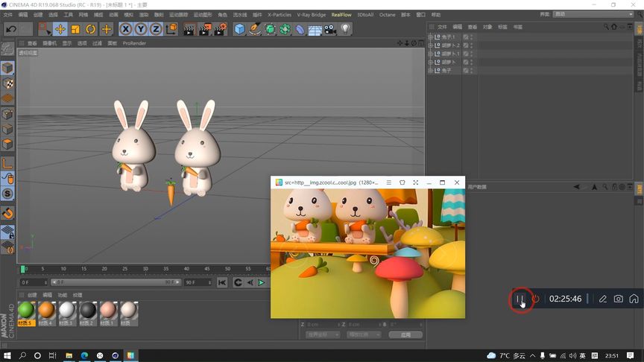The image size is (644, 362).
Task: Toggle the X axis lock
Action: [125, 29]
